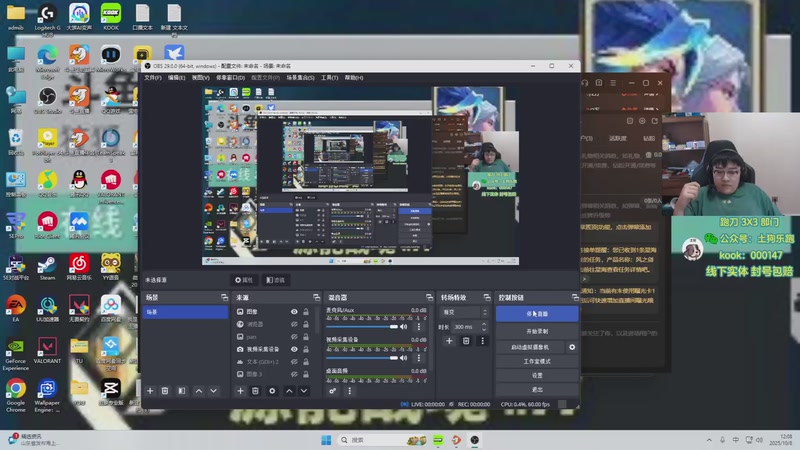
Task: Open the 视图(V) menu in OBS
Action: 201,78
